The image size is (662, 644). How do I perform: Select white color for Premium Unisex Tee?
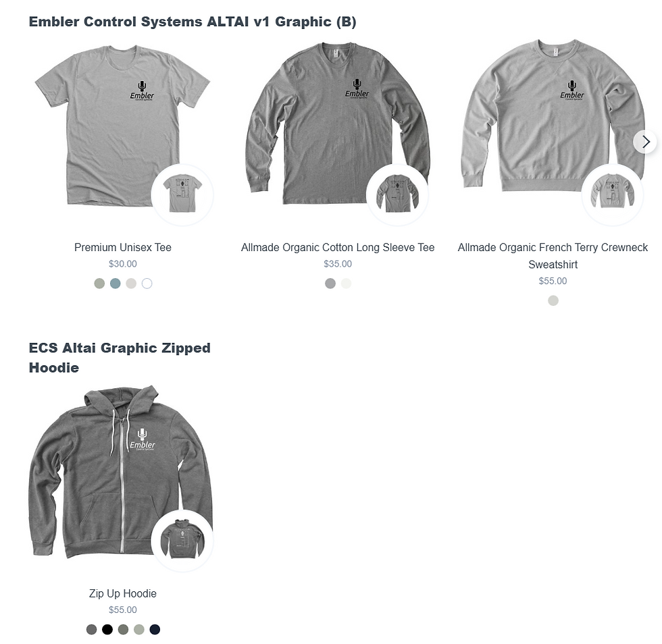tap(147, 284)
